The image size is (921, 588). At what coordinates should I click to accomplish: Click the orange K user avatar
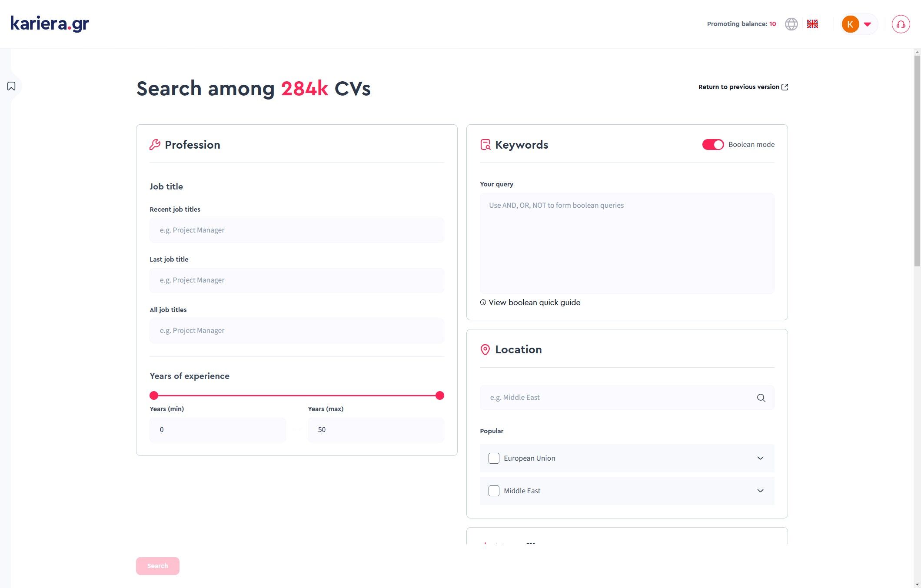(850, 24)
